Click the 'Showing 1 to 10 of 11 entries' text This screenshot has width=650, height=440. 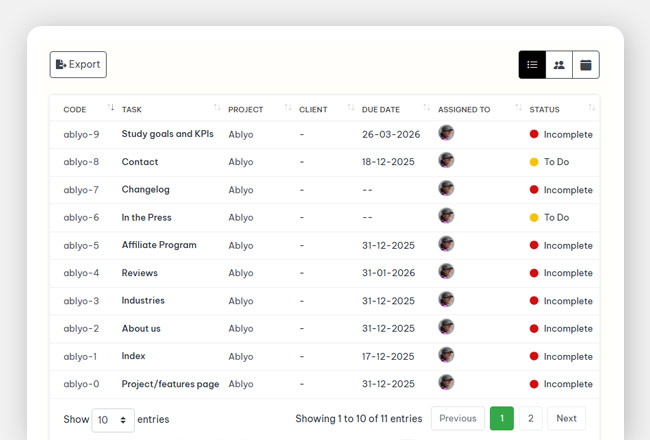359,419
